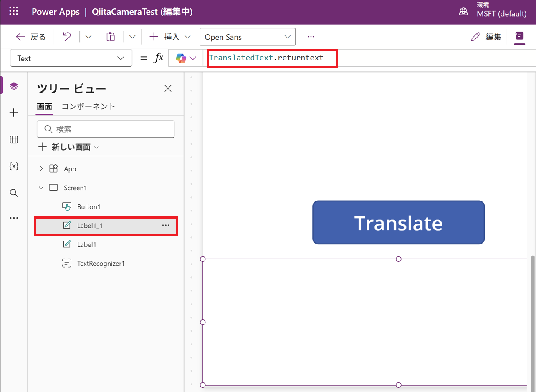The height and width of the screenshot is (392, 536).
Task: Open the Text property dropdown
Action: pyautogui.click(x=71, y=58)
